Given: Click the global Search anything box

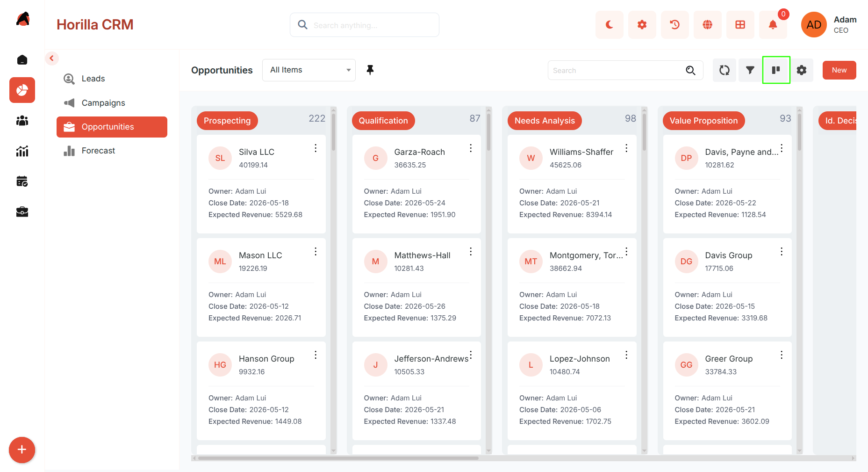Looking at the screenshot, I should 365,25.
